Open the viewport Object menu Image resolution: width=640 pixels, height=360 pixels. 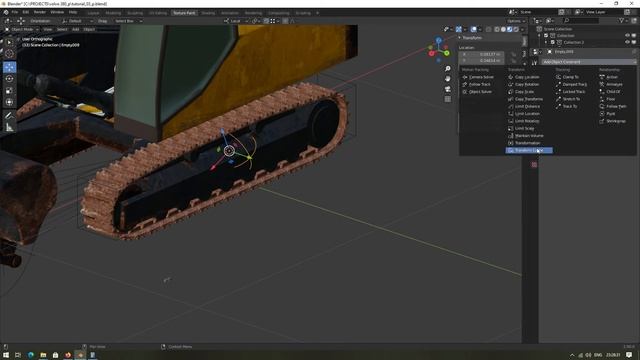(x=89, y=29)
